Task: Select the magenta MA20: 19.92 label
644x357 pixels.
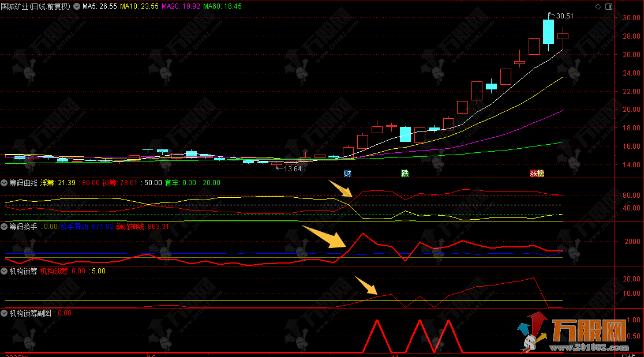Action: (181, 6)
